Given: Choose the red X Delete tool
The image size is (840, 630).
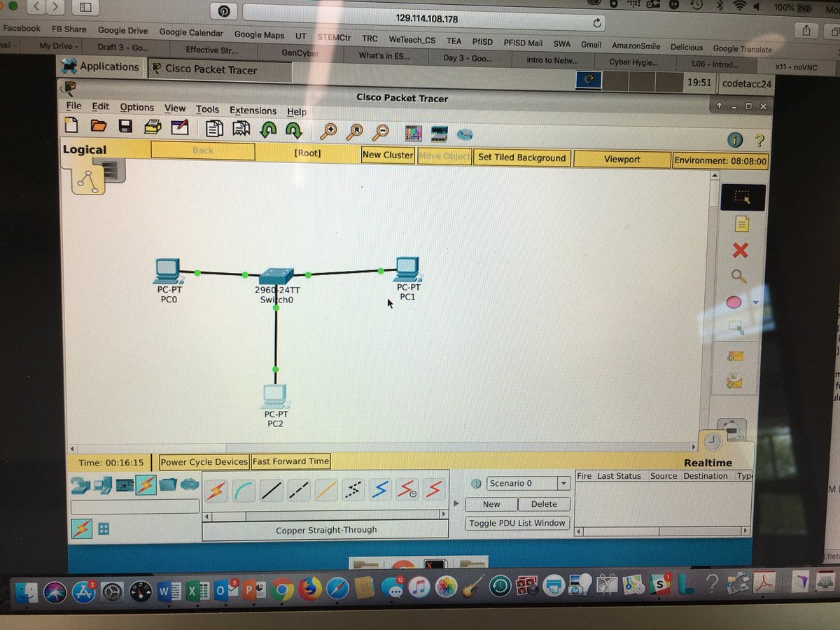Looking at the screenshot, I should tap(740, 250).
